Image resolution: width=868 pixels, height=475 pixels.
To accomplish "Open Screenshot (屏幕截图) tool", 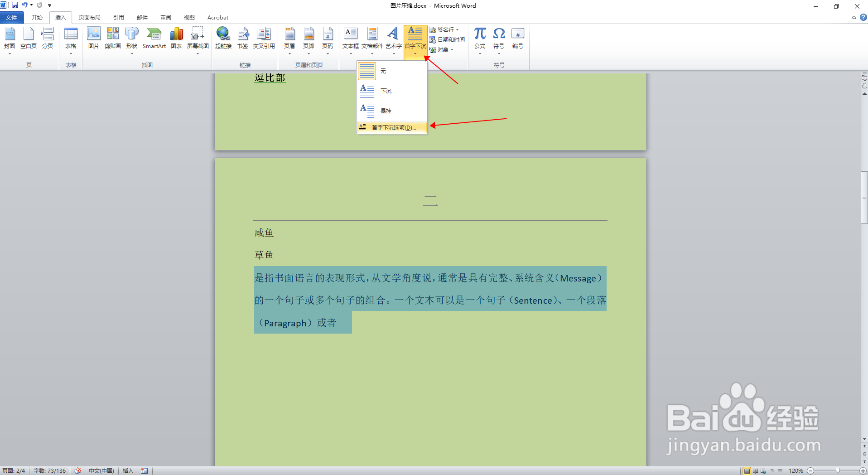I will coord(198,41).
